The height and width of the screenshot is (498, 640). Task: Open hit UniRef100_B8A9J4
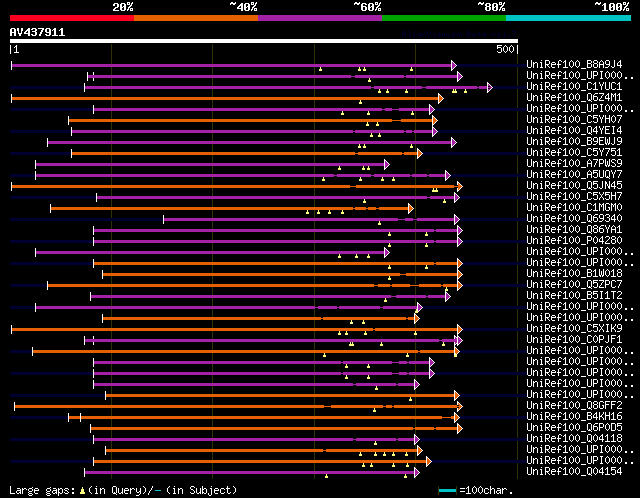(x=574, y=64)
